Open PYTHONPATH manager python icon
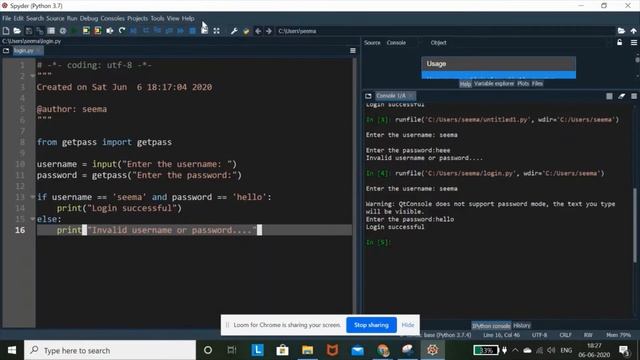 click(x=246, y=31)
